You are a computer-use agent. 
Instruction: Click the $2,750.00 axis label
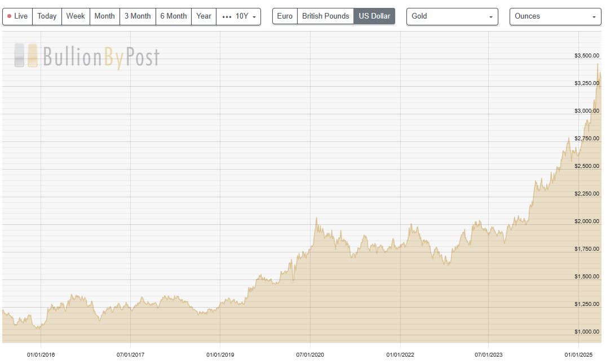pyautogui.click(x=587, y=139)
